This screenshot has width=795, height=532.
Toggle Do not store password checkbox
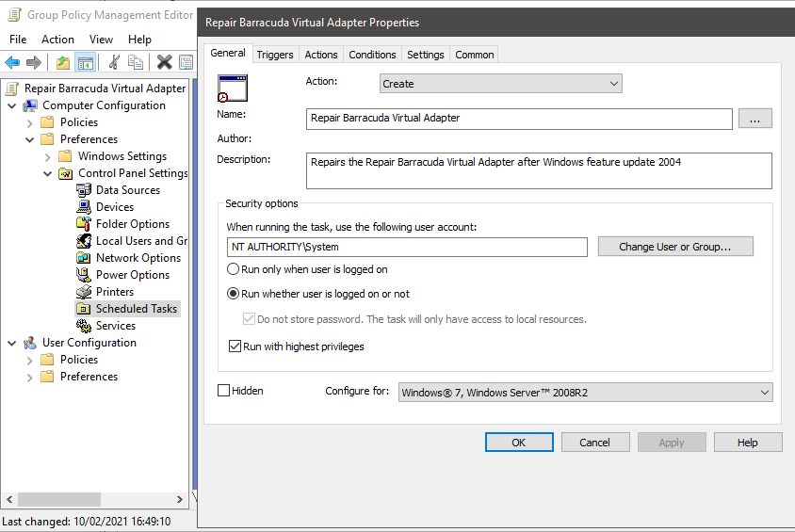click(249, 318)
